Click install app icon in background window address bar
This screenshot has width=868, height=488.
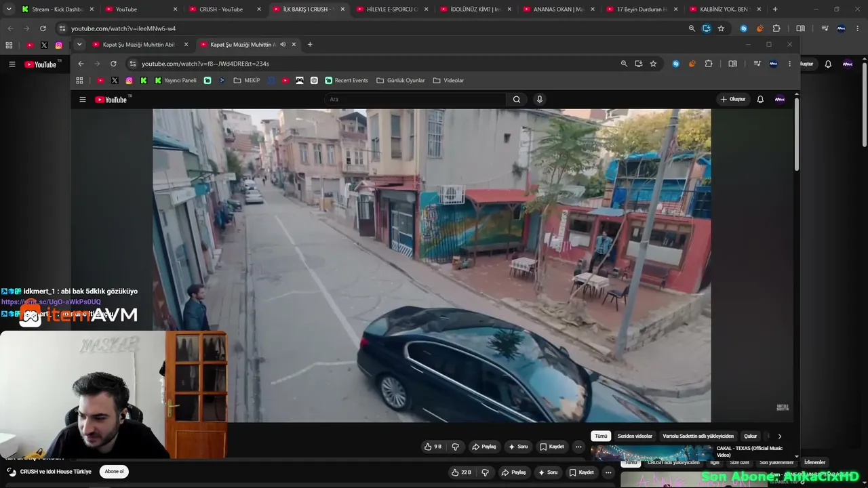pyautogui.click(x=706, y=28)
